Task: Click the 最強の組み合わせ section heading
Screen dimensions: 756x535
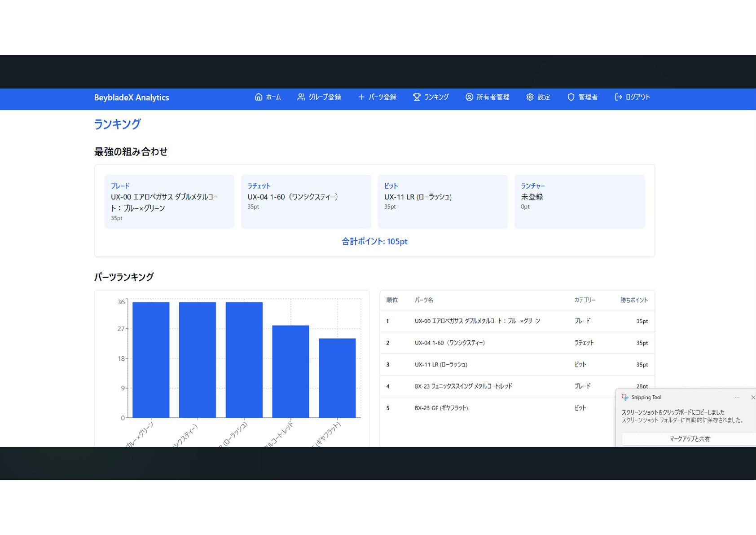Action: pos(131,152)
